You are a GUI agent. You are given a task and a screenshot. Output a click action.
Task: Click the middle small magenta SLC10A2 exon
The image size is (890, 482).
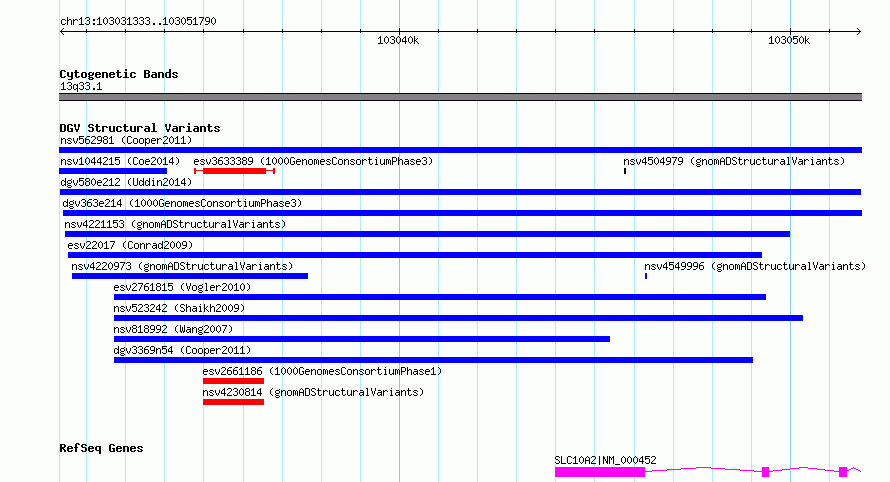pos(765,472)
